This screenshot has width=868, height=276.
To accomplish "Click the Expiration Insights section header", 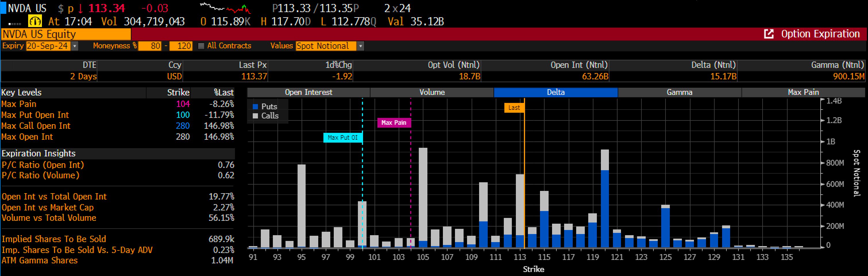I will click(38, 154).
